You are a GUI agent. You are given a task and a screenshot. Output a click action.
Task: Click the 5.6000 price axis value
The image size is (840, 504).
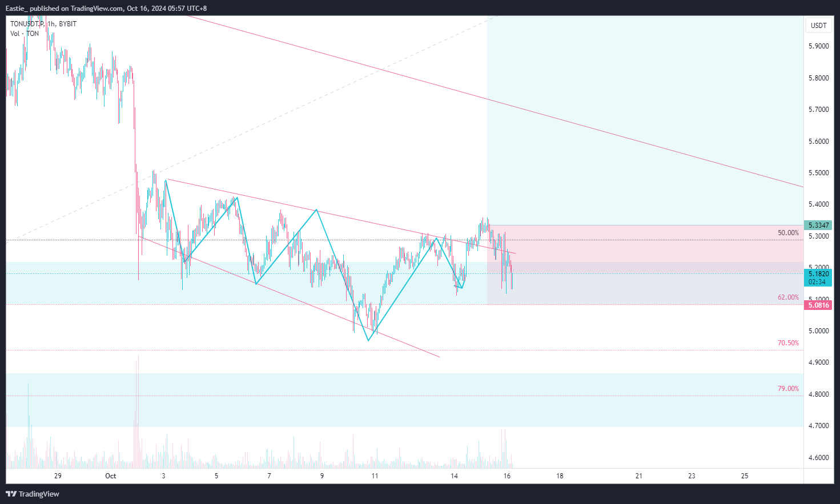click(x=819, y=142)
